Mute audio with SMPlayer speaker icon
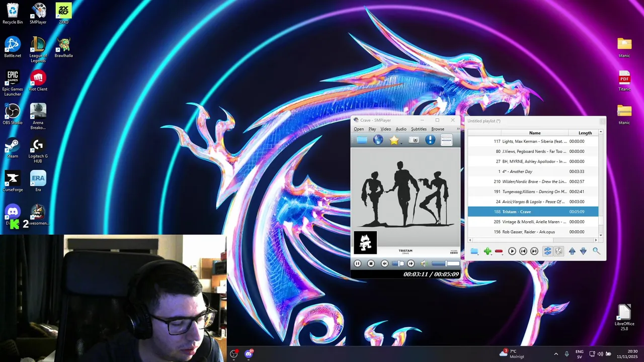This screenshot has height=362, width=644. tap(424, 263)
